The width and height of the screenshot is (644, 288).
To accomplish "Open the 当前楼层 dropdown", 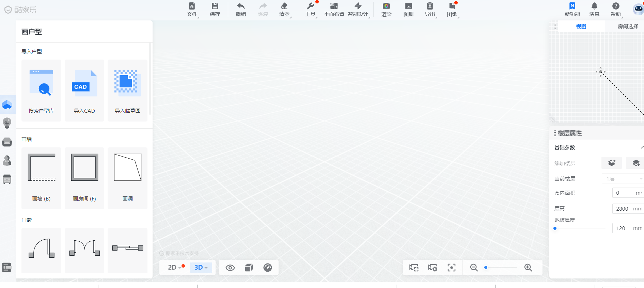I will pos(623,179).
